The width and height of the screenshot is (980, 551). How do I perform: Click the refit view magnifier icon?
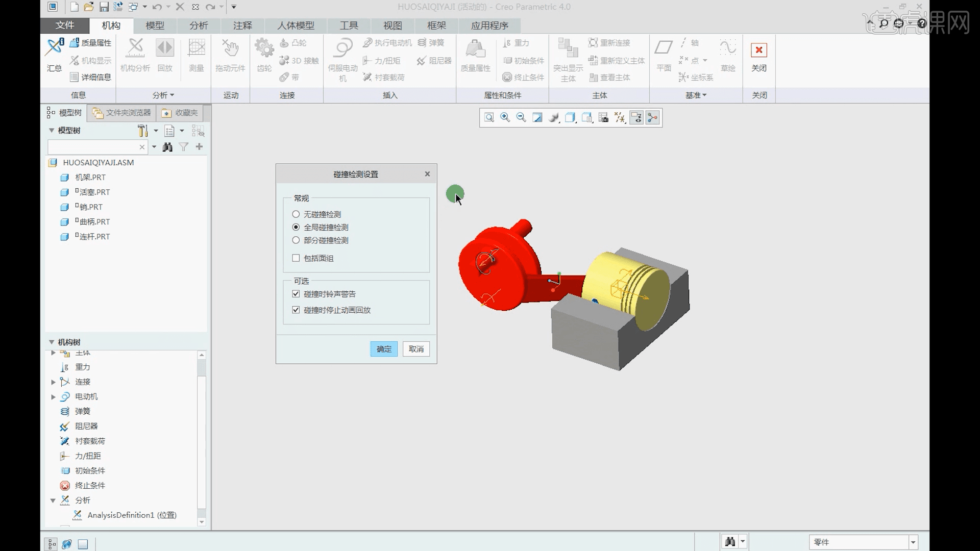pos(489,118)
